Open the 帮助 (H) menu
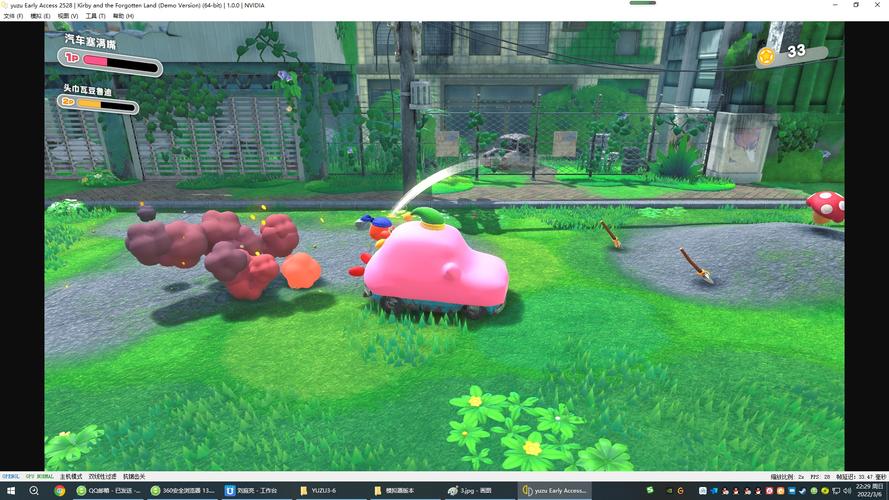Screen dimensions: 889x500 [x=123, y=16]
